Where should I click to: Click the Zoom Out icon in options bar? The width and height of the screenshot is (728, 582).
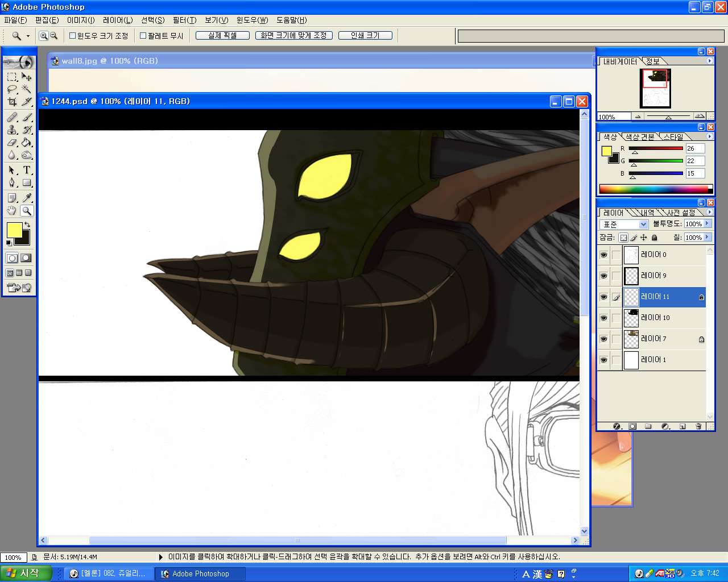click(54, 36)
